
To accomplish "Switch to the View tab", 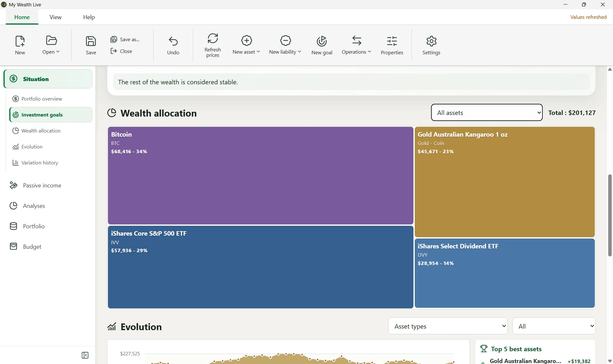I will point(56,17).
